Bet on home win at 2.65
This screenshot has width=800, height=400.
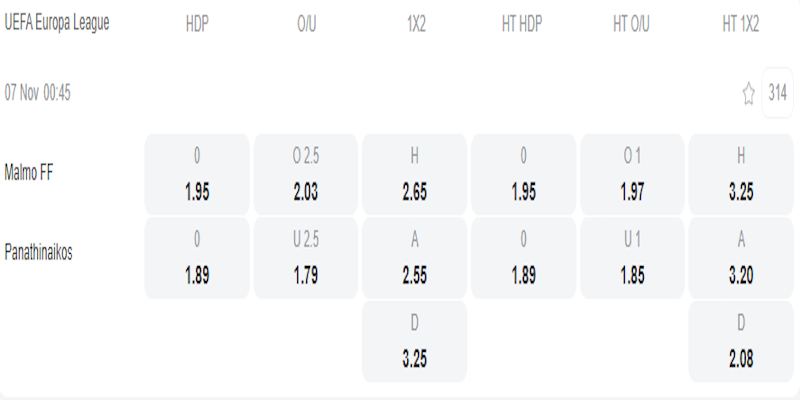coord(415,174)
